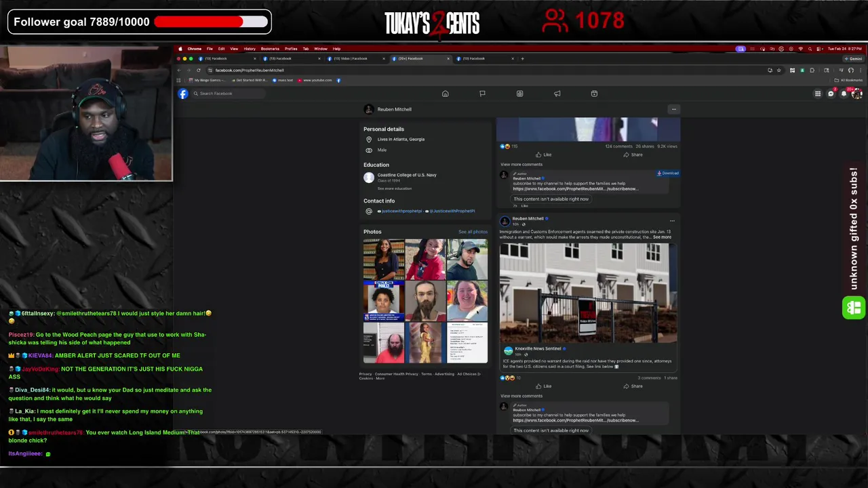Expand See more on the ICE post text
Image resolution: width=868 pixels, height=488 pixels.
[x=662, y=237]
